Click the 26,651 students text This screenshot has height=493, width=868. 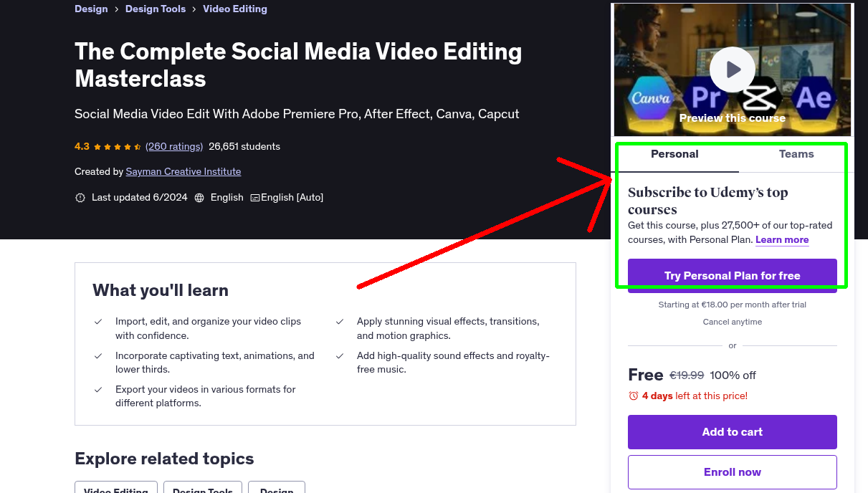[244, 146]
